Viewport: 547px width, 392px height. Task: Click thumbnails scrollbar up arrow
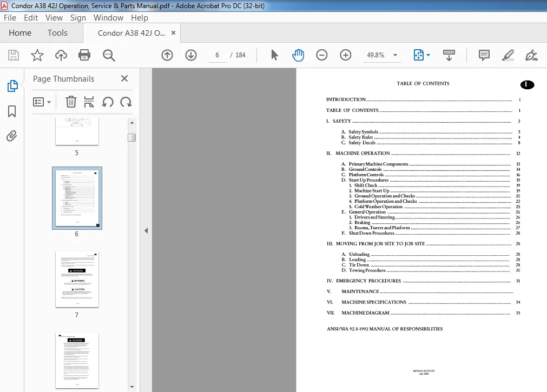132,123
